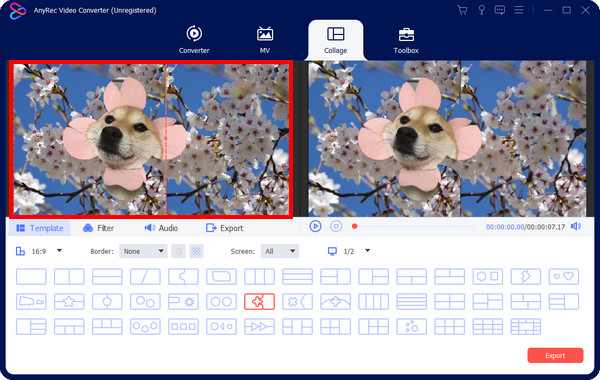The width and height of the screenshot is (600, 380).
Task: Select the four scattered dots template
Action: (411, 327)
